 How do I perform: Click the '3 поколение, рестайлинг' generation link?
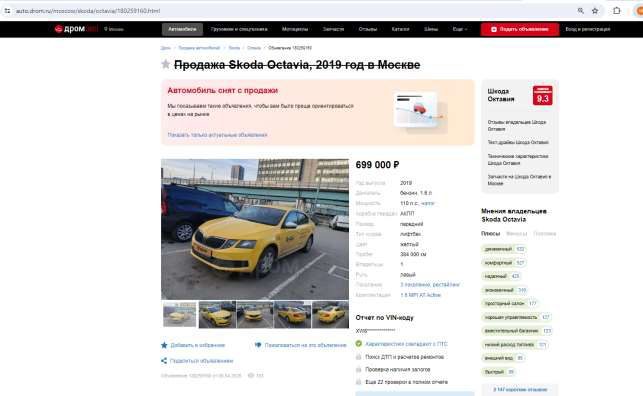click(430, 284)
